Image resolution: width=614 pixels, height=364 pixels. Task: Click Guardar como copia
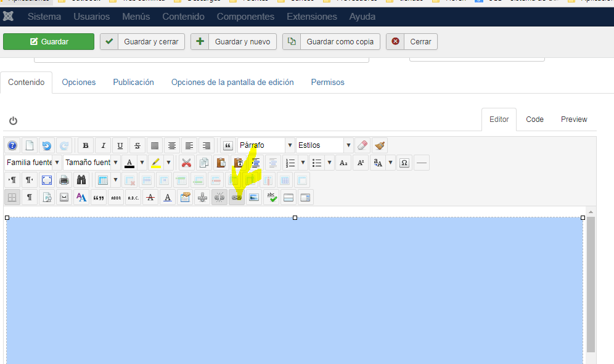[331, 41]
